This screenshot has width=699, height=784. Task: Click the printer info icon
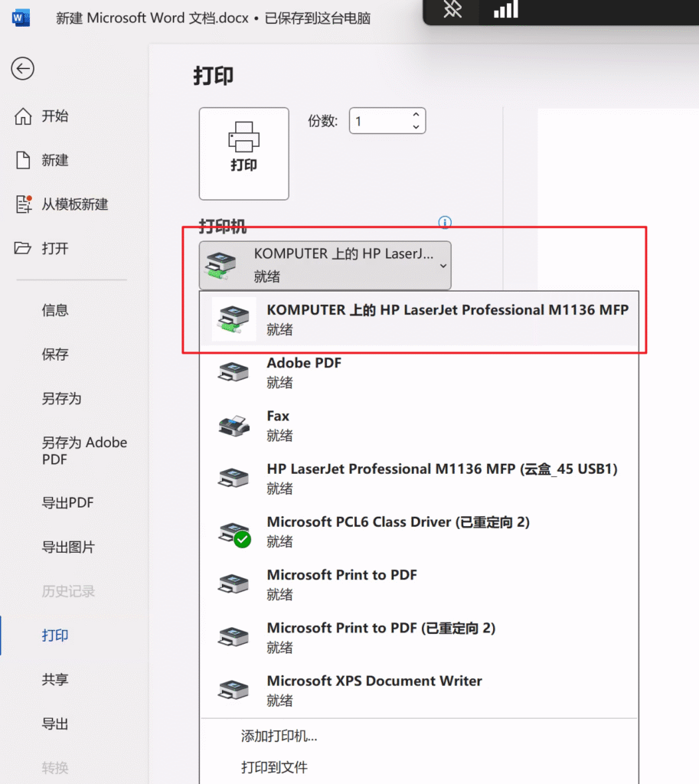[445, 223]
